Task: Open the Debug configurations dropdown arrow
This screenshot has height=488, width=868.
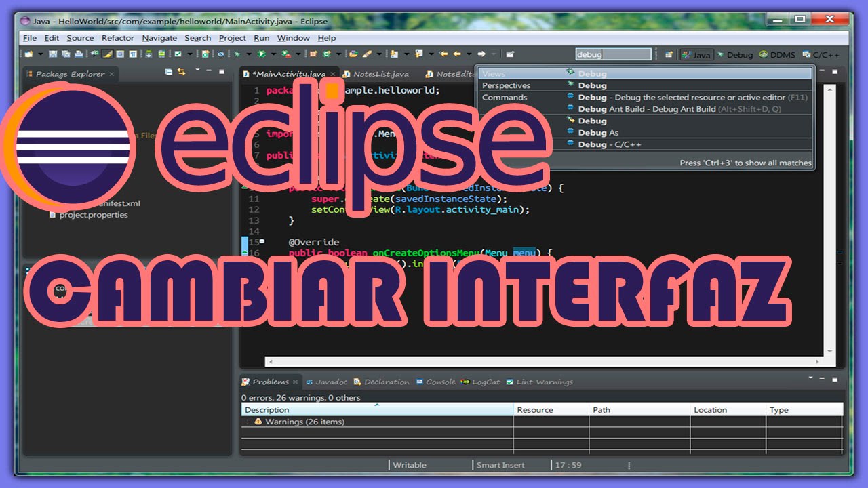Action: [249, 54]
